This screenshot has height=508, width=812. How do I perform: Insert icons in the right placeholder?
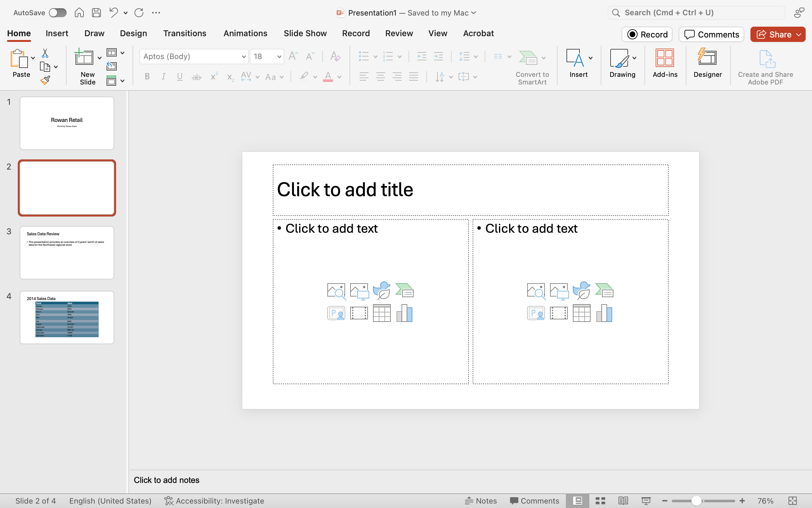[581, 290]
